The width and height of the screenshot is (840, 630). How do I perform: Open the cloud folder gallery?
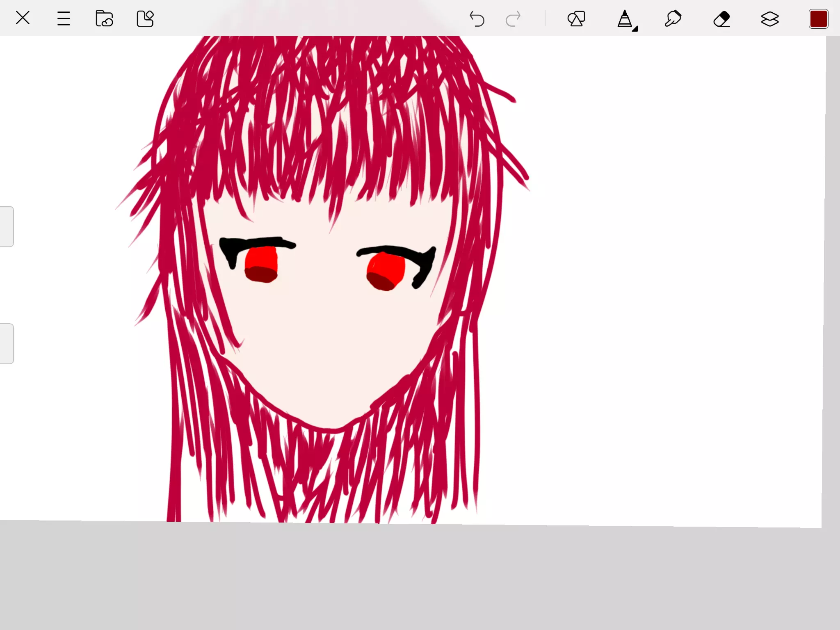(104, 19)
